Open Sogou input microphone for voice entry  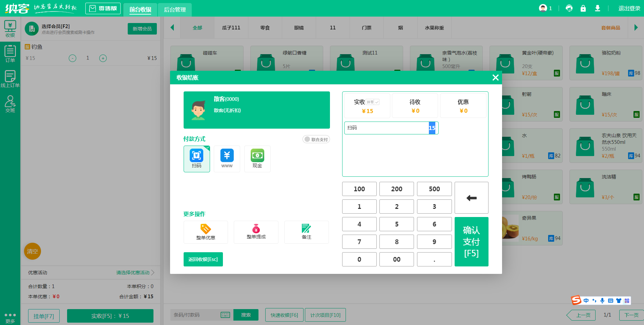coord(602,301)
